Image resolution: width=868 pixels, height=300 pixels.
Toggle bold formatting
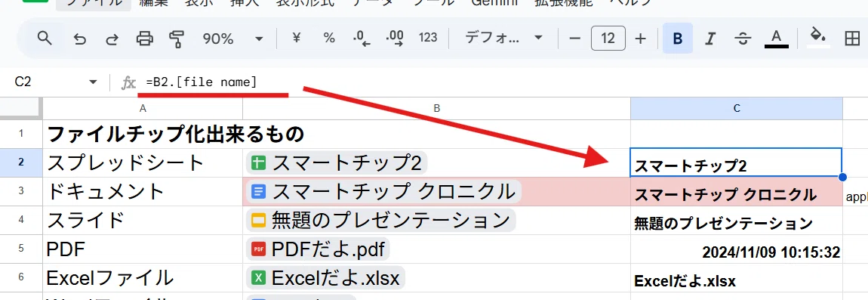pos(677,39)
